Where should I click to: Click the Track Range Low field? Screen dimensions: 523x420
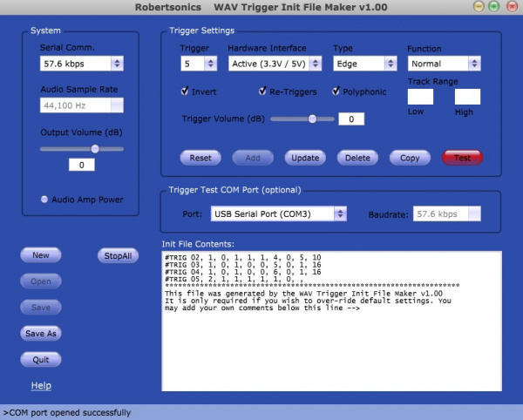pyautogui.click(x=420, y=97)
